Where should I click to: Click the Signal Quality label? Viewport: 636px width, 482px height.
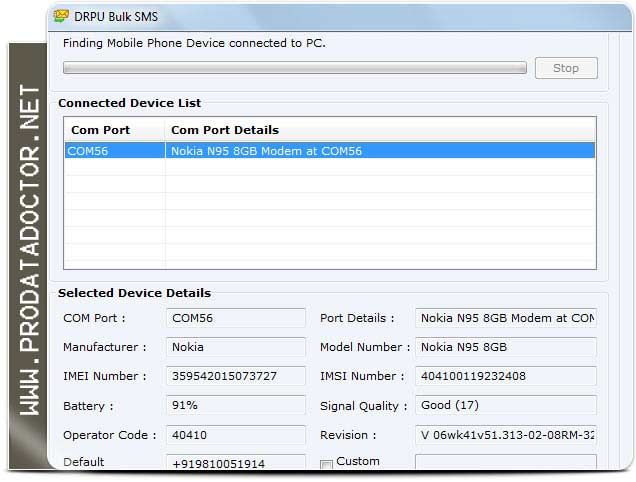pyautogui.click(x=363, y=406)
